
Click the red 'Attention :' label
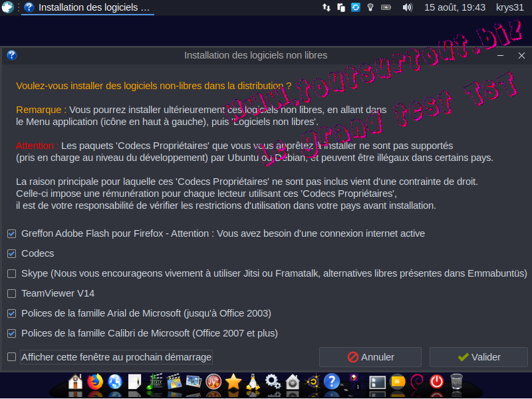[x=37, y=146]
